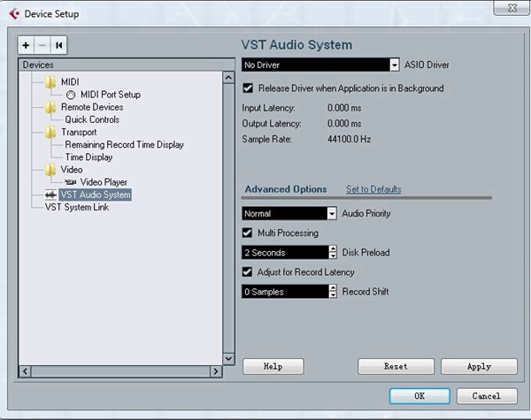Image resolution: width=531 pixels, height=420 pixels.
Task: Click the Output Latency 0.000 ms value
Action: coord(344,124)
